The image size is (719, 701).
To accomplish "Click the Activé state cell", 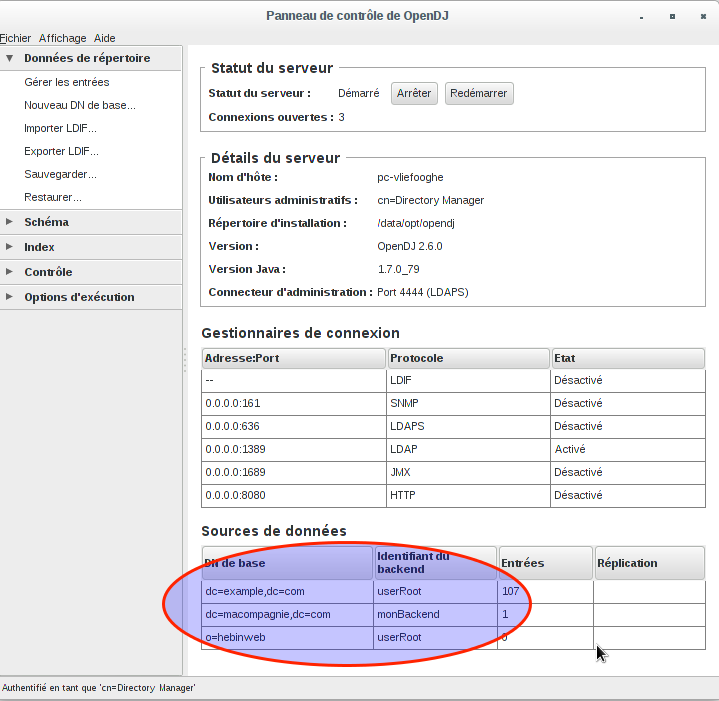I will (628, 449).
